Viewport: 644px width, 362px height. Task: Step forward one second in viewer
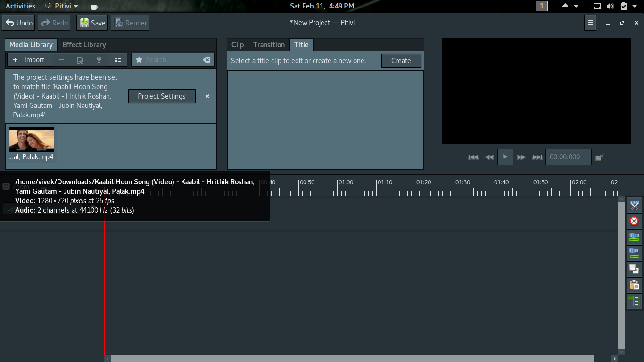point(521,157)
